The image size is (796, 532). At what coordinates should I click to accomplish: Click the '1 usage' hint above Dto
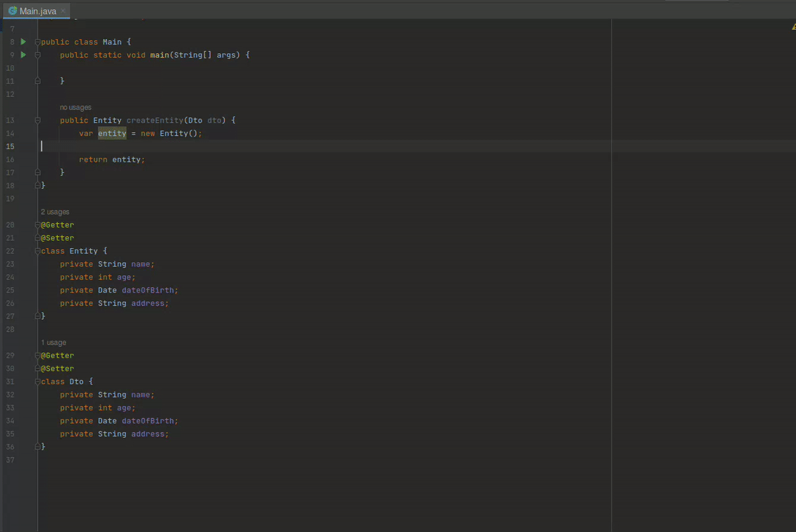[54, 343]
